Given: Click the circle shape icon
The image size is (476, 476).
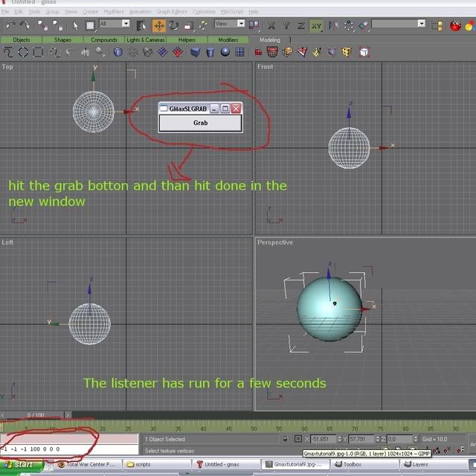Looking at the screenshot, I should [23, 52].
